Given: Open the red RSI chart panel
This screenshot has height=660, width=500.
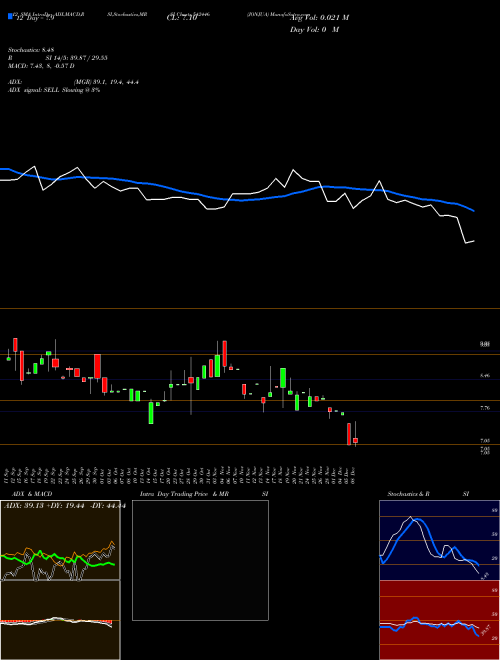Looking at the screenshot, I should [439, 620].
